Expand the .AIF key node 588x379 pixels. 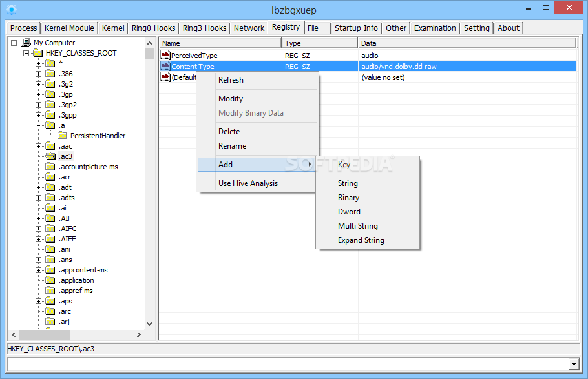pyautogui.click(x=38, y=218)
